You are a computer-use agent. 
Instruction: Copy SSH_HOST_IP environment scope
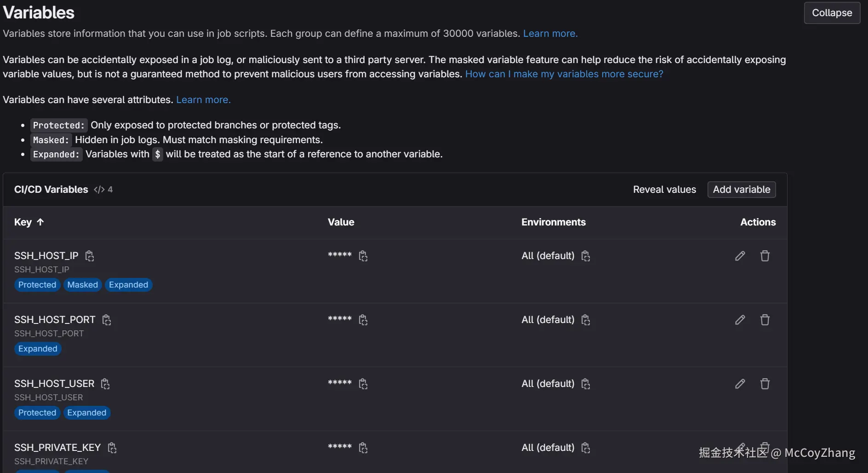586,256
